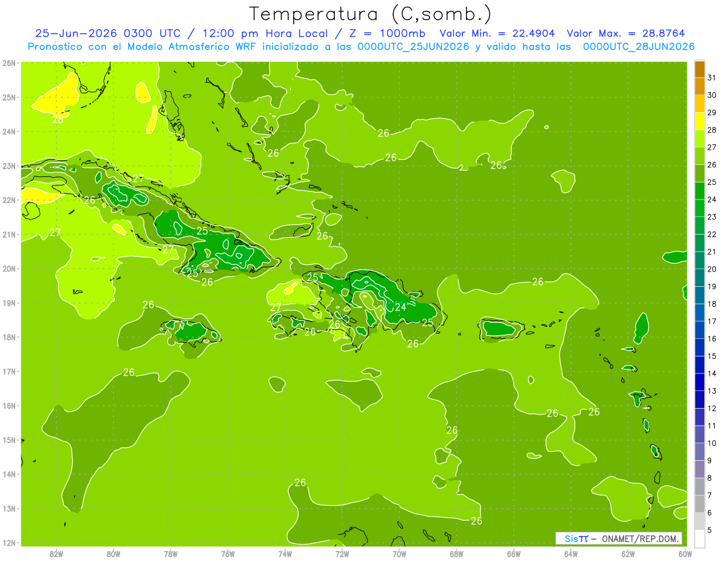
Task: Click the "12N" latitude axis label
Action: pyautogui.click(x=9, y=543)
